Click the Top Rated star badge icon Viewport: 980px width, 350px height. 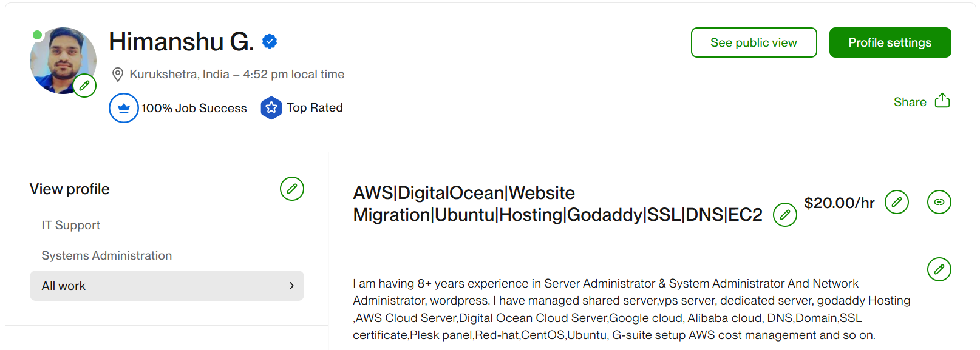pos(271,108)
